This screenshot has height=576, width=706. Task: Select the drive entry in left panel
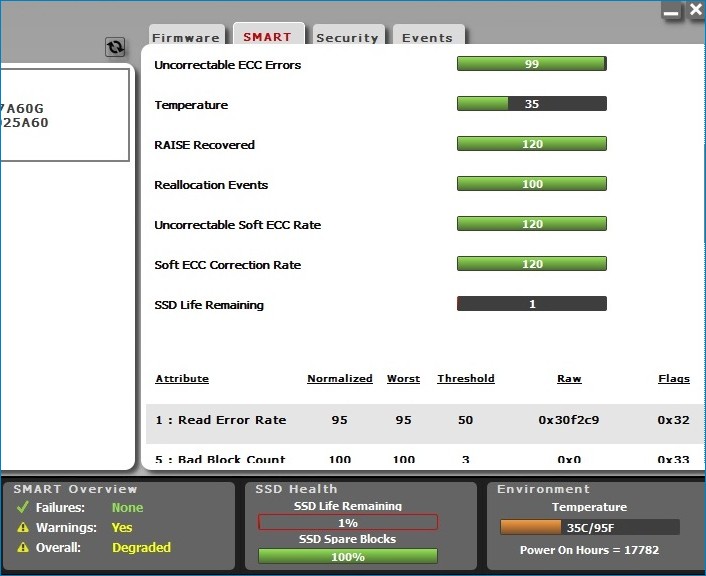coord(64,115)
